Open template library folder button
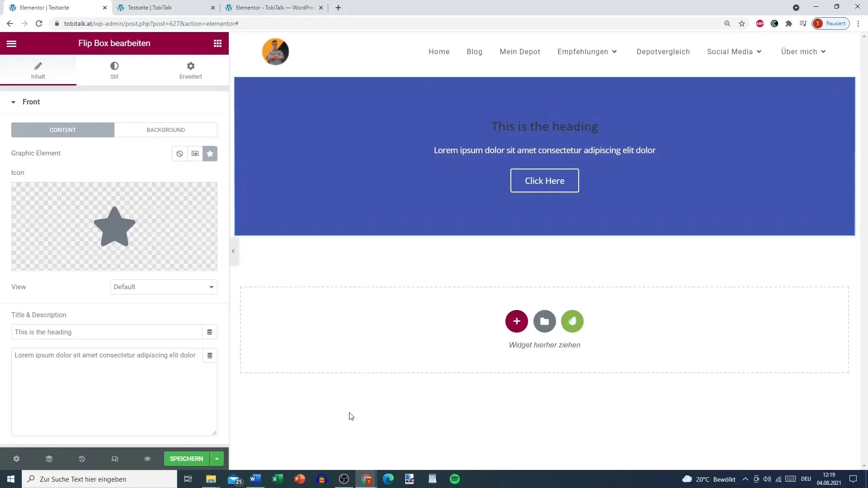The image size is (868, 488). pyautogui.click(x=544, y=321)
